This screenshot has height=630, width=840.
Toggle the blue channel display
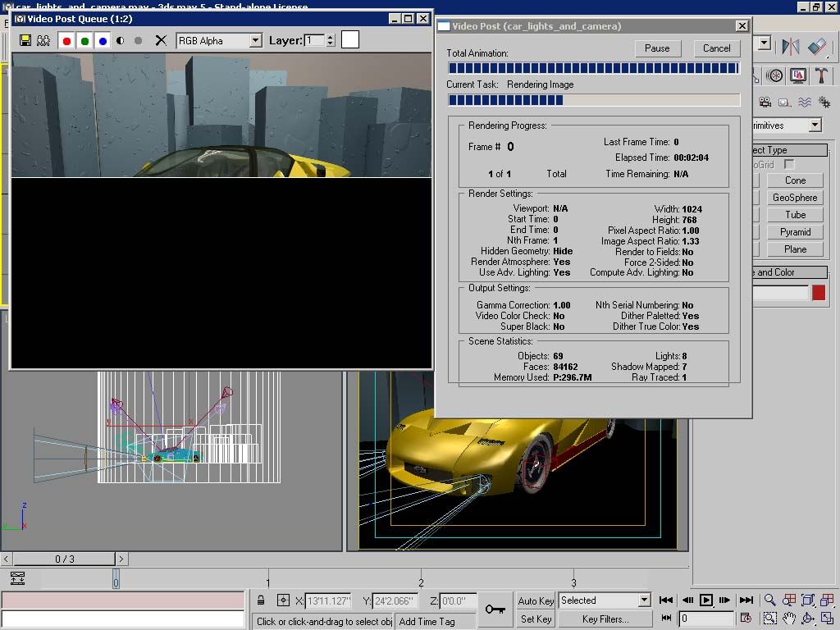103,40
